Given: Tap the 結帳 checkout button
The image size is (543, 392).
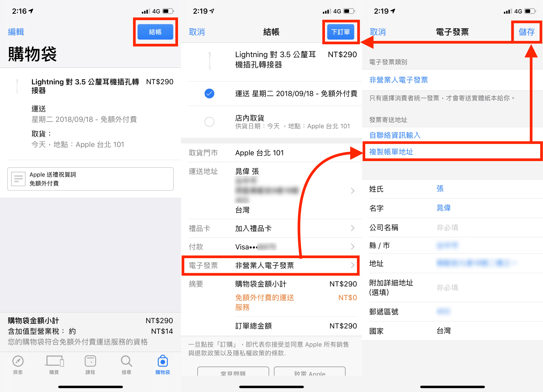Looking at the screenshot, I should 155,32.
